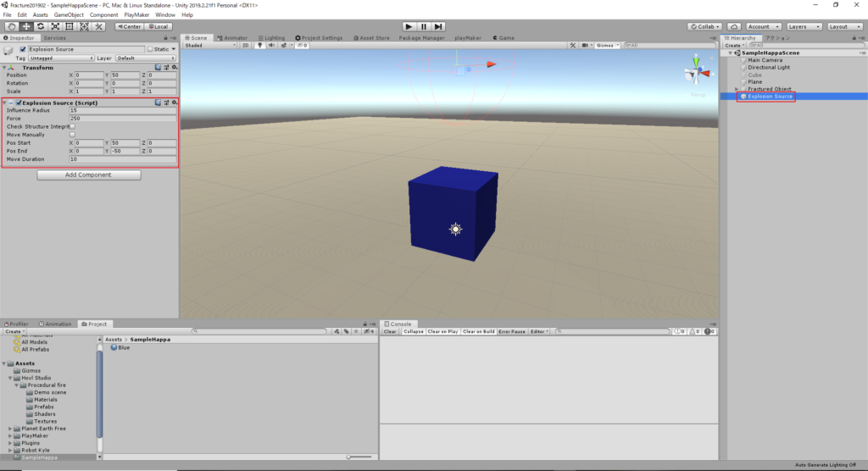Image resolution: width=868 pixels, height=471 pixels.
Task: Click the Step frame button
Action: click(x=438, y=26)
